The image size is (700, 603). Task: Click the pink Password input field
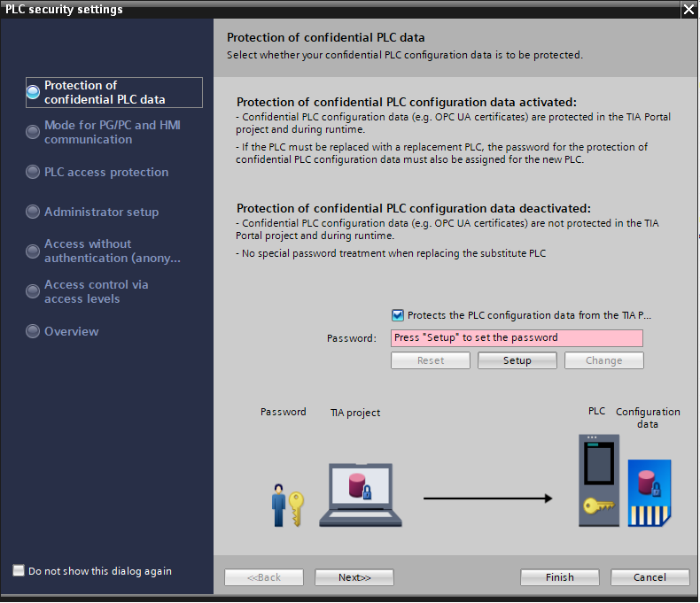pyautogui.click(x=517, y=338)
